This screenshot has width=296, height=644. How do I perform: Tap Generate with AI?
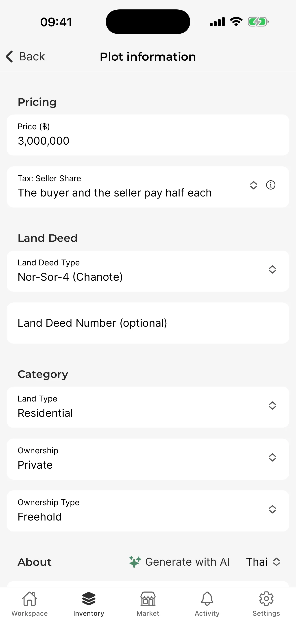tap(187, 562)
